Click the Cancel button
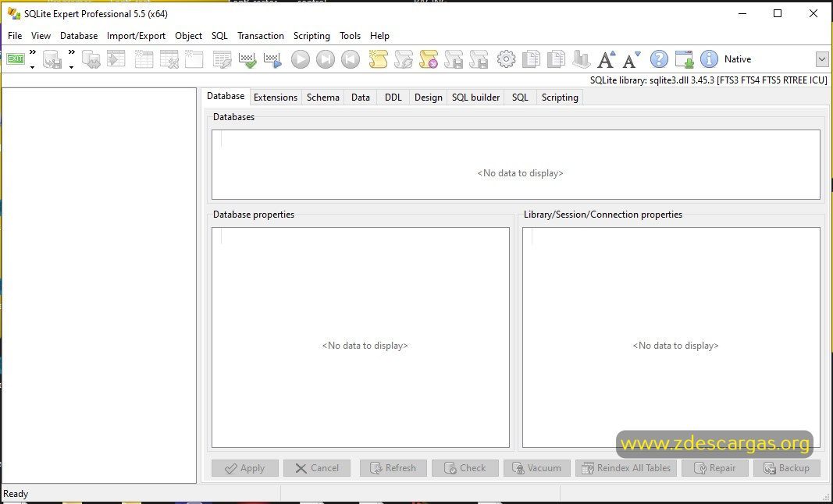 317,468
